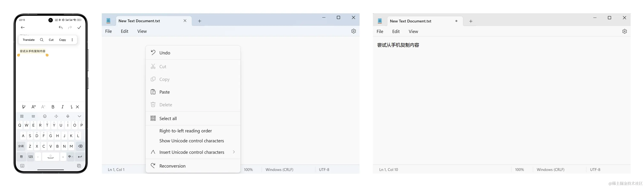
Task: Click pasted text 尝试从手机复制内容 in right Notepad
Action: tap(398, 45)
